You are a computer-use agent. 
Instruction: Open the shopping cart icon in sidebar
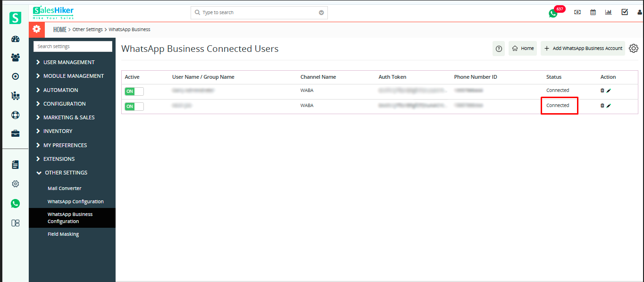click(15, 94)
